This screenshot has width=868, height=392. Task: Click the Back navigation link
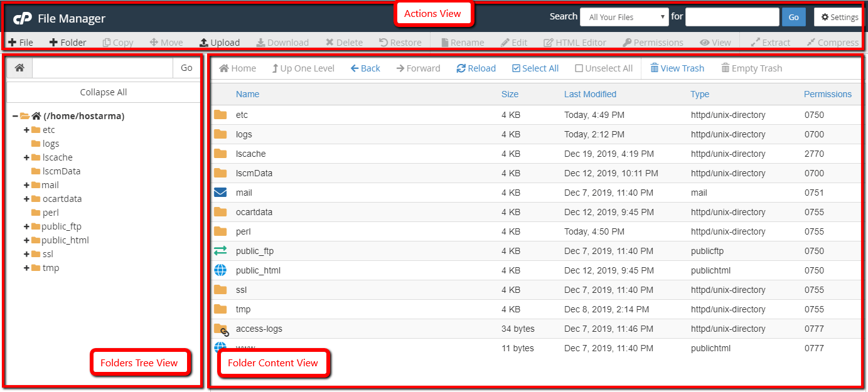[x=365, y=68]
